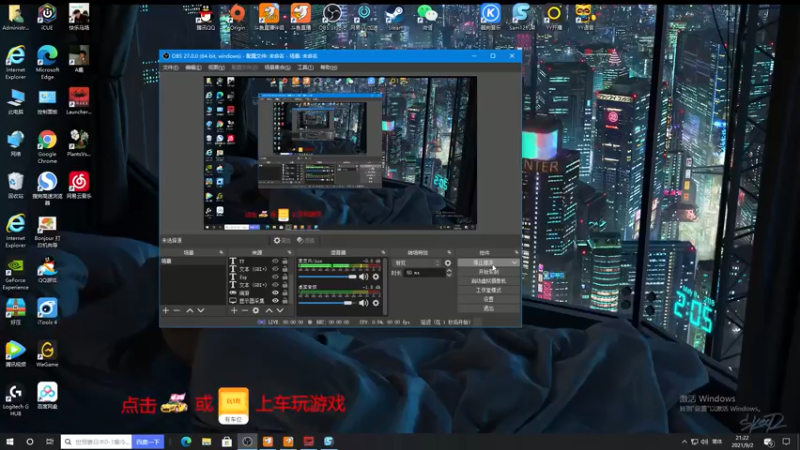Viewport: 800px width, 450px height.
Task: Open 腾讯QQ desktop shortcut
Action: point(206,17)
